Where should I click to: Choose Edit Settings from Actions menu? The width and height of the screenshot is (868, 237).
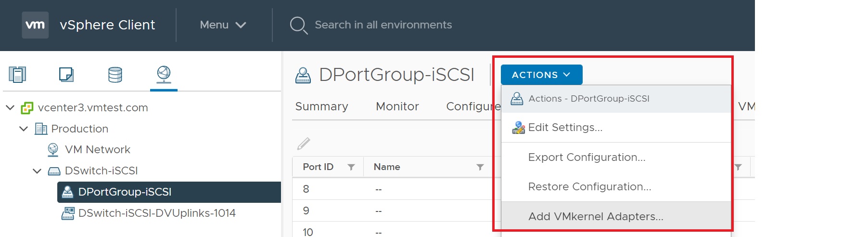(565, 128)
